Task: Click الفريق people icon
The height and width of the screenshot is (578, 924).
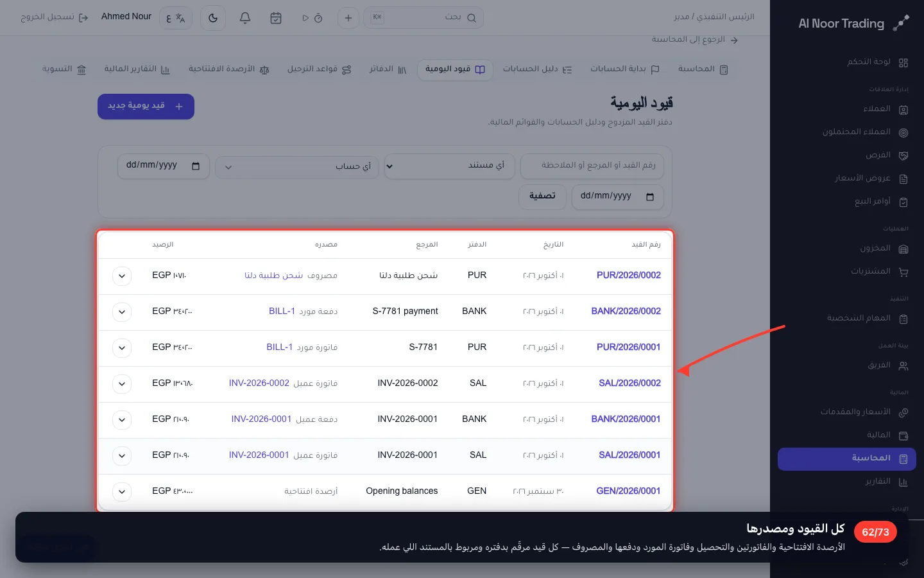Action: (903, 366)
